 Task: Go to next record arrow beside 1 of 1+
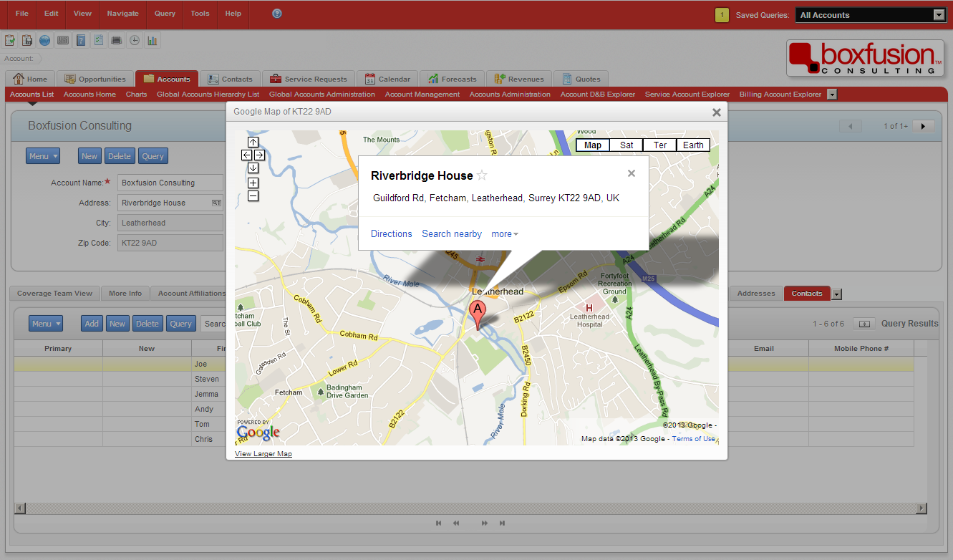923,126
